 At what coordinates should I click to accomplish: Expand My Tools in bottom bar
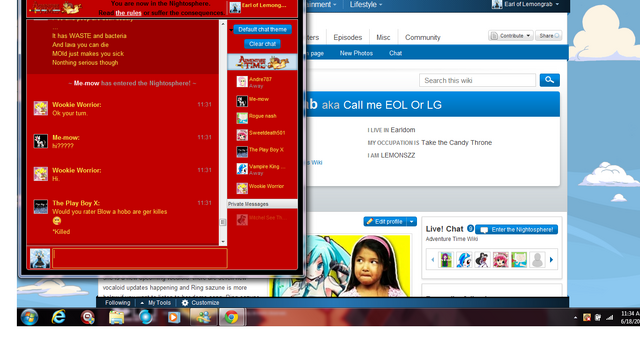pos(155,303)
